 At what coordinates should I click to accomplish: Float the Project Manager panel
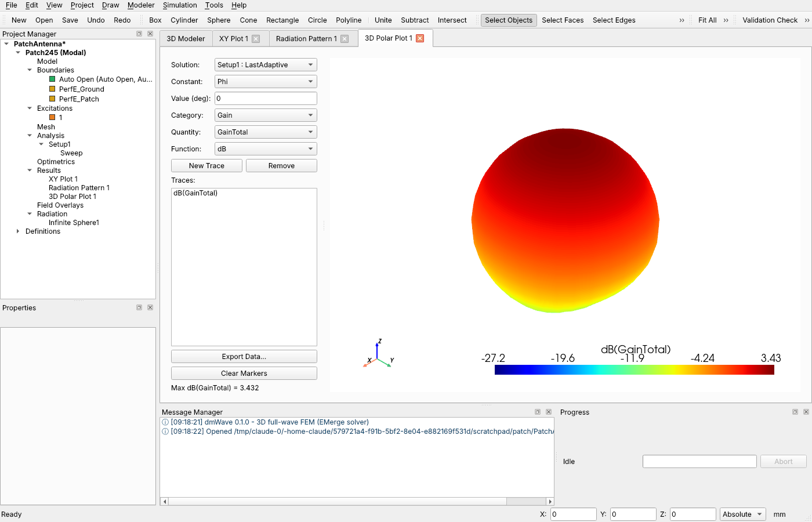(x=139, y=34)
